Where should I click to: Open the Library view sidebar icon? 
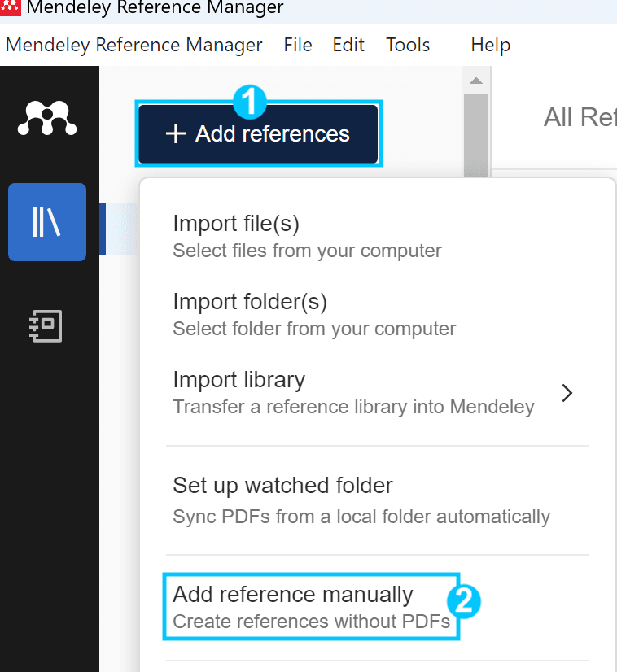[47, 222]
